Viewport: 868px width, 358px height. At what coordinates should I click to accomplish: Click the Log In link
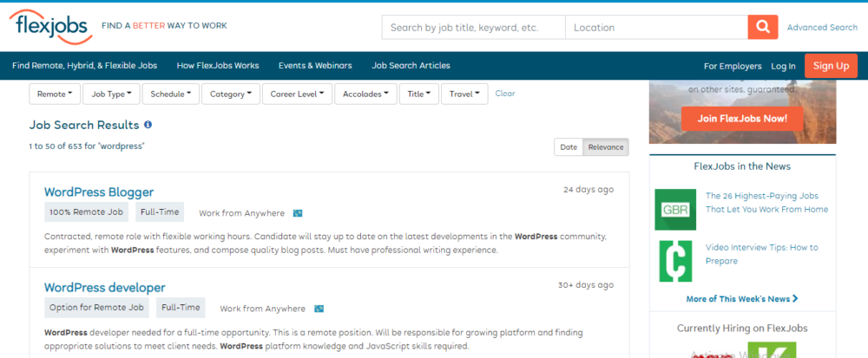(x=783, y=66)
